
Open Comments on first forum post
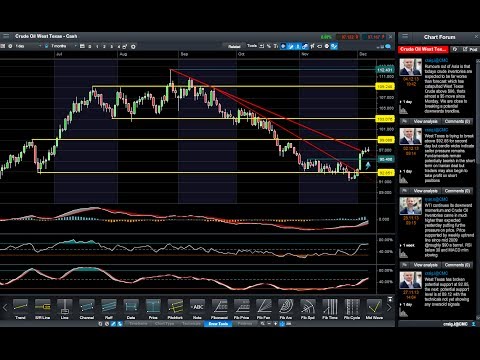(457, 121)
